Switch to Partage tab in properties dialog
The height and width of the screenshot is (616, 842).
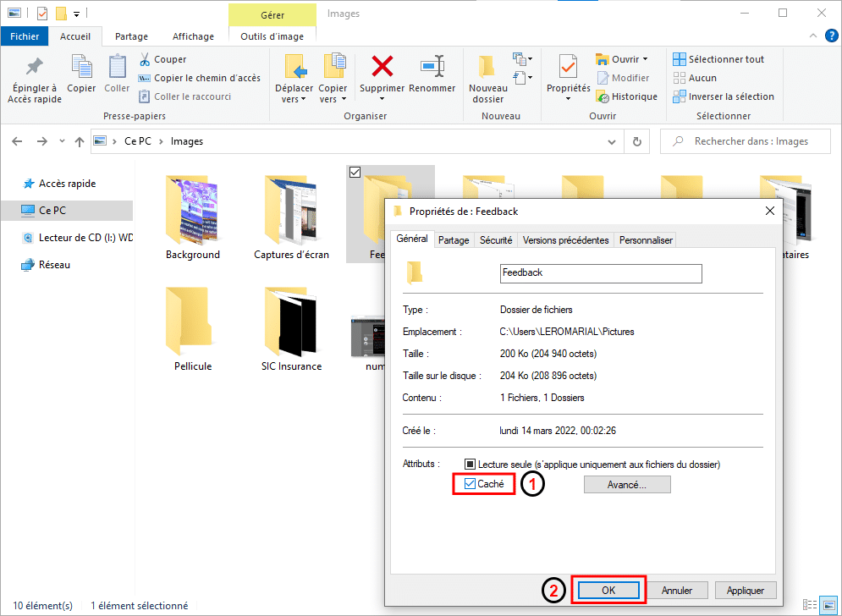tap(454, 240)
